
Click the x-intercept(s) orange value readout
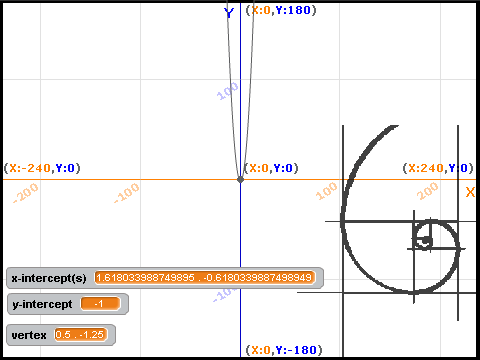205,278
